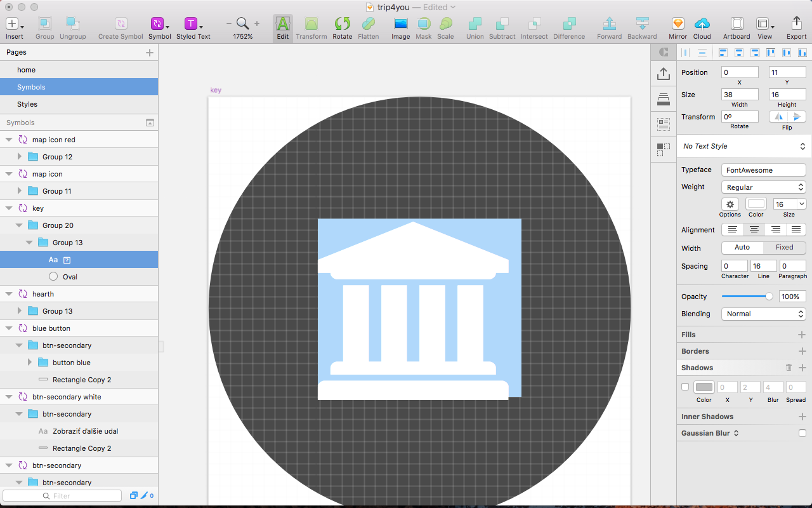This screenshot has width=812, height=508.
Task: Apply the Union boolean operation
Action: 475,27
